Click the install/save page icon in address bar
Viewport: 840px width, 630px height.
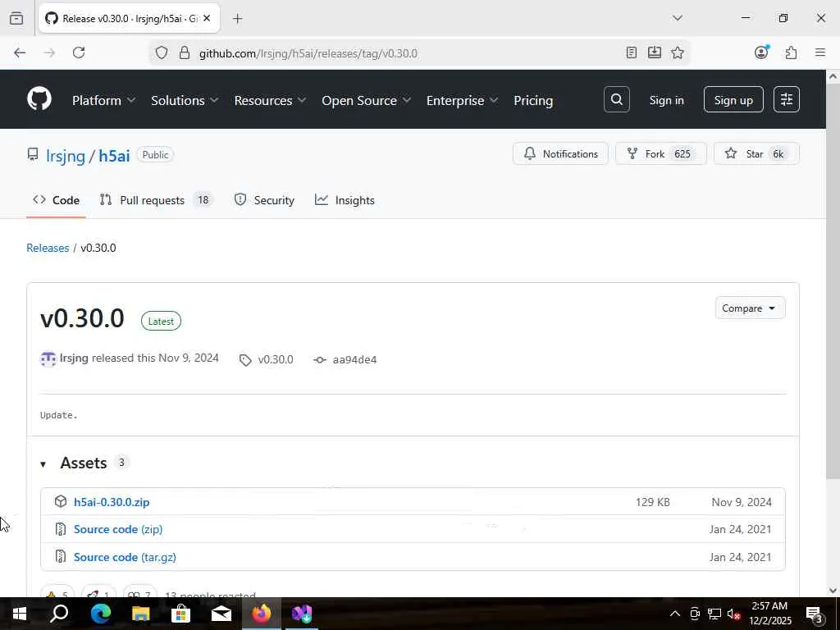click(x=654, y=52)
